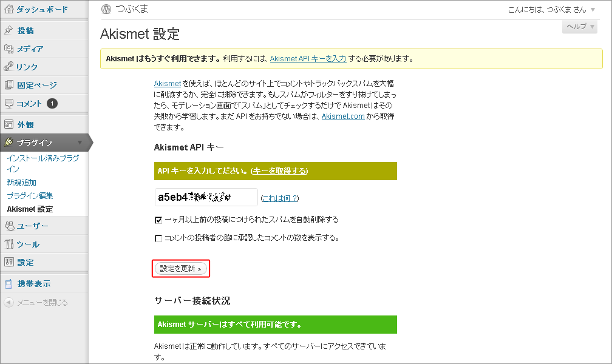612x364 pixels.
Task: Click the つぶくま site title
Action: [132, 9]
